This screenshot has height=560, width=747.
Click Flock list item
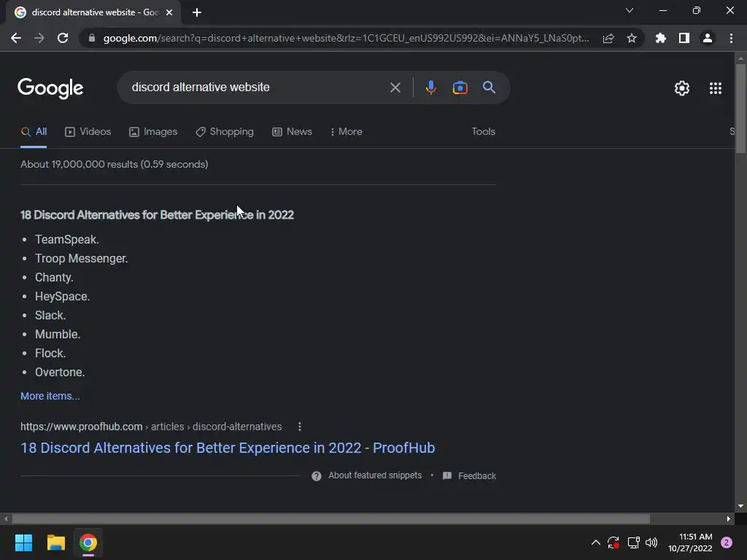coord(50,354)
